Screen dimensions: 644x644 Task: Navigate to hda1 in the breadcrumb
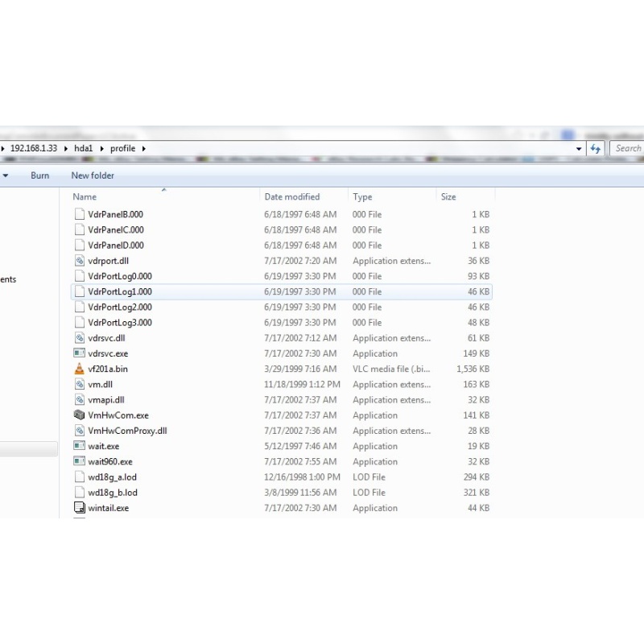84,149
